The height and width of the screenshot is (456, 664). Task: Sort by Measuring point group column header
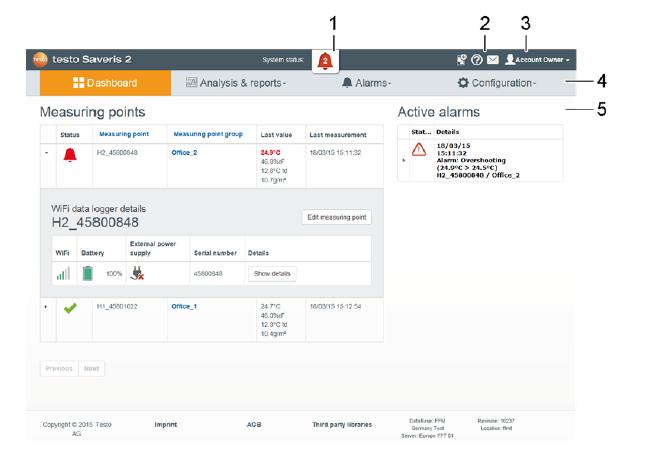pos(208,134)
